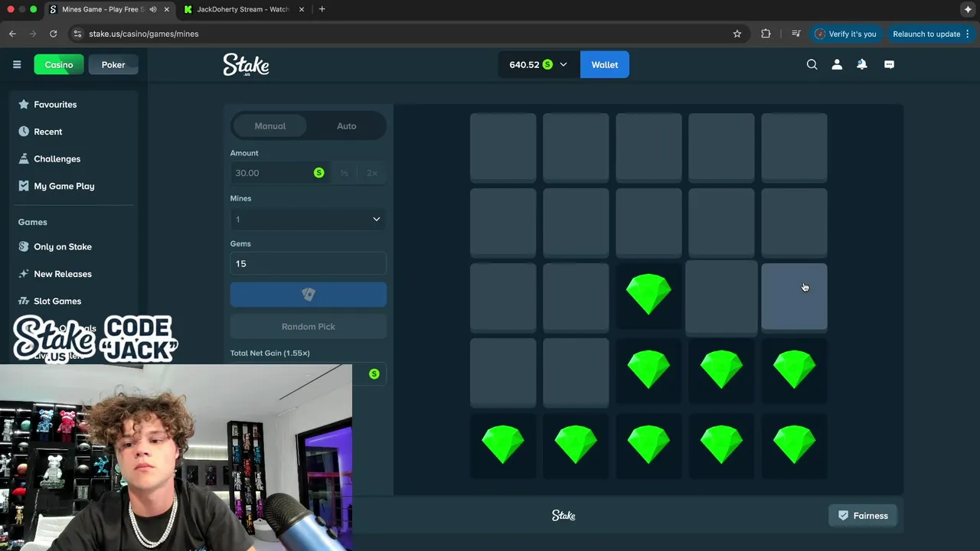980x551 pixels.
Task: Open Favourites in the sidebar
Action: pyautogui.click(x=55, y=104)
